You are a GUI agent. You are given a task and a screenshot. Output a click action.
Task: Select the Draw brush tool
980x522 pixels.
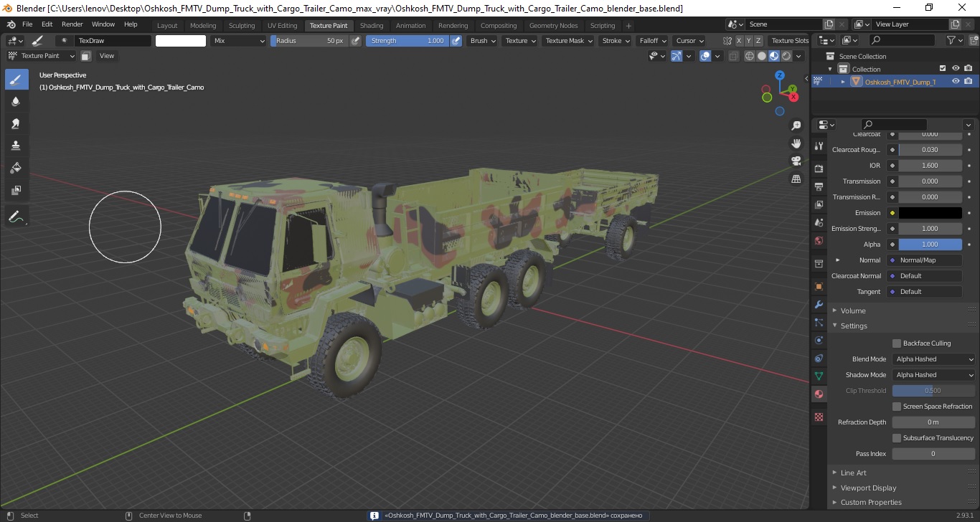coord(17,80)
